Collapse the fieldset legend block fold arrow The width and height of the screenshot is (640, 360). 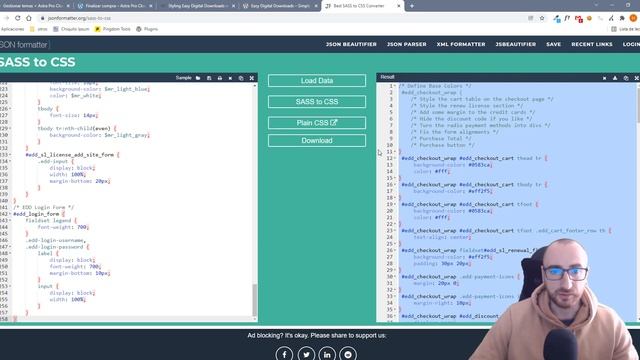tap(10, 220)
